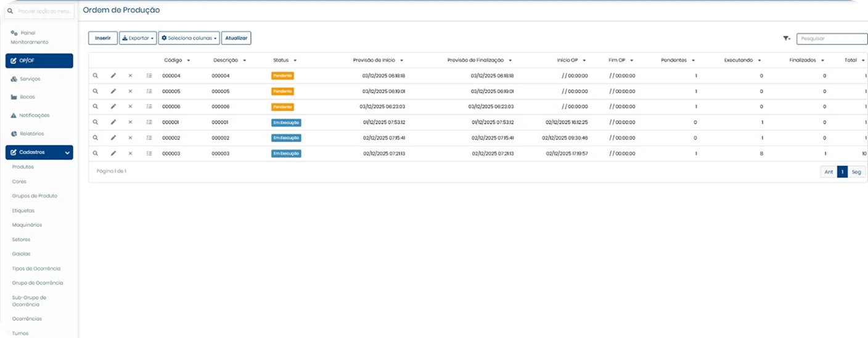Screen dimensions: 868x338
Task: Click the magnifier view icon for order 000003
Action: 96,154
